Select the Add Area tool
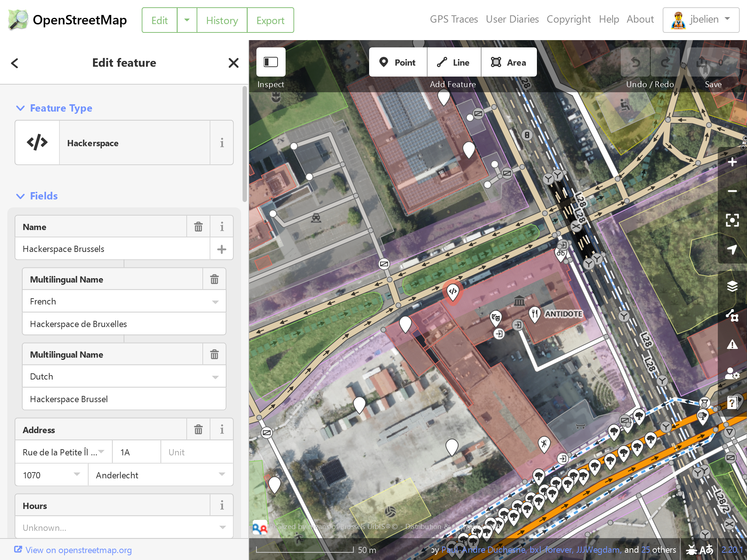 [x=509, y=62]
